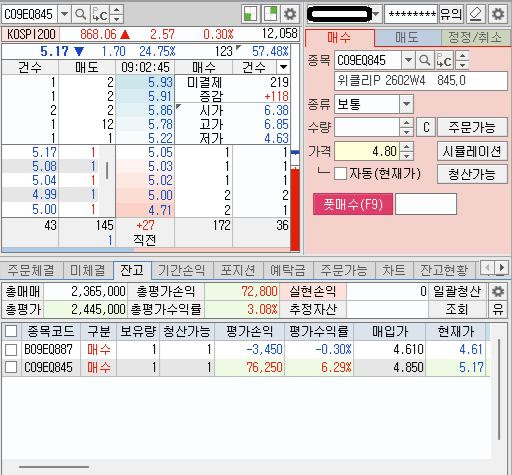Open 주문체결 tab

click(x=31, y=270)
